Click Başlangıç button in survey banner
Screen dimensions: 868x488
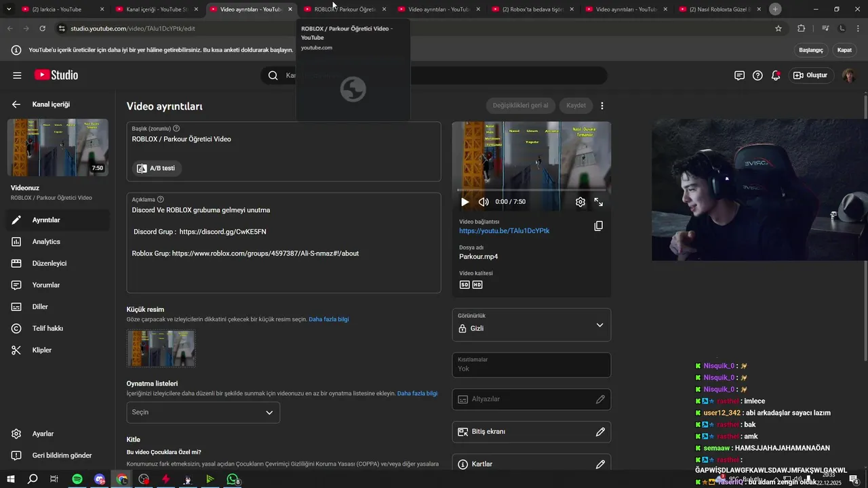coord(811,50)
